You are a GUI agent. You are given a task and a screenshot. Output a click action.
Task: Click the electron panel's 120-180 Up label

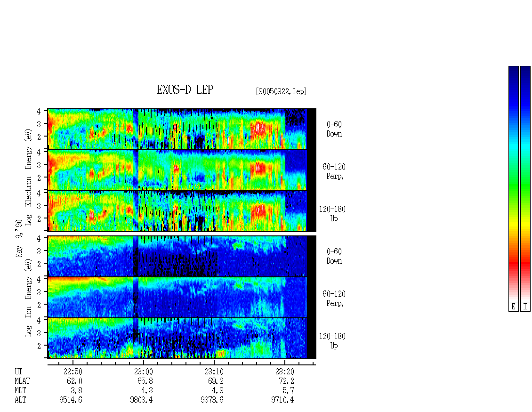click(x=332, y=214)
